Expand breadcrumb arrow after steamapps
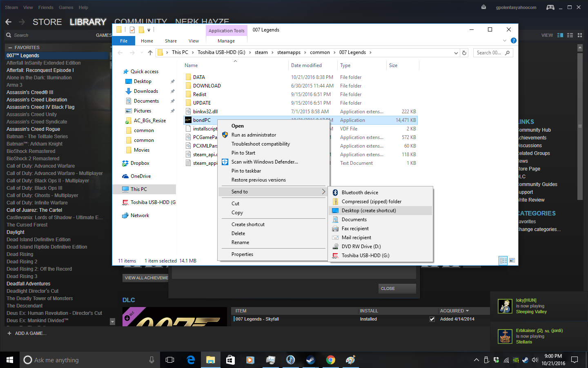This screenshot has width=588, height=368. [x=305, y=52]
